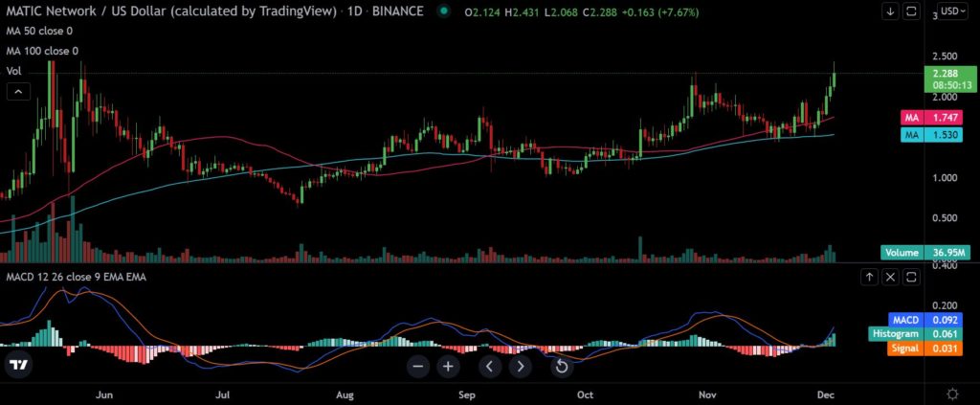
Task: Click the Jun label on the time axis
Action: tap(103, 395)
